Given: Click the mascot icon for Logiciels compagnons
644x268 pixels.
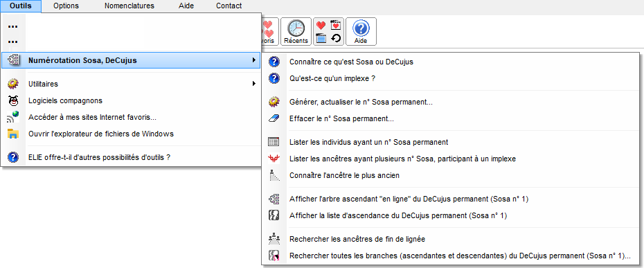Looking at the screenshot, I should click(x=13, y=100).
